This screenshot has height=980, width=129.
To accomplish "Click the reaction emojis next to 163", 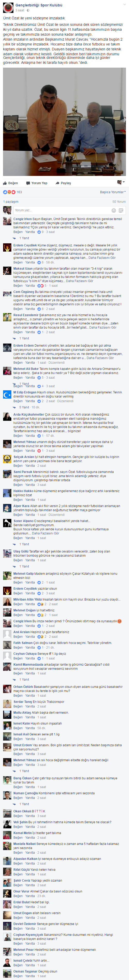I will 9,192.
